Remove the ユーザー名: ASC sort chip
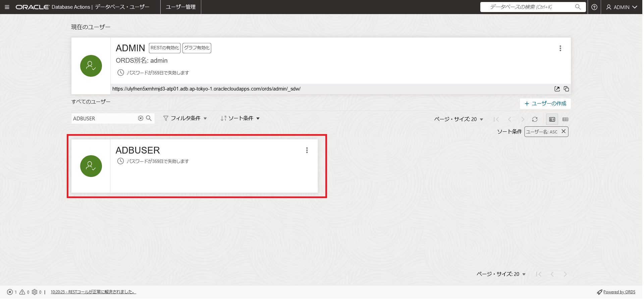 [563, 131]
